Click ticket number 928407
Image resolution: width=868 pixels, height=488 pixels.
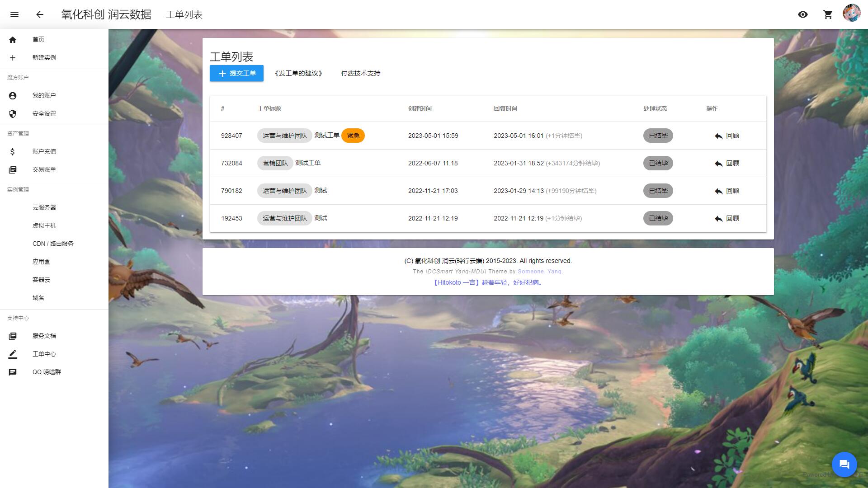point(231,136)
